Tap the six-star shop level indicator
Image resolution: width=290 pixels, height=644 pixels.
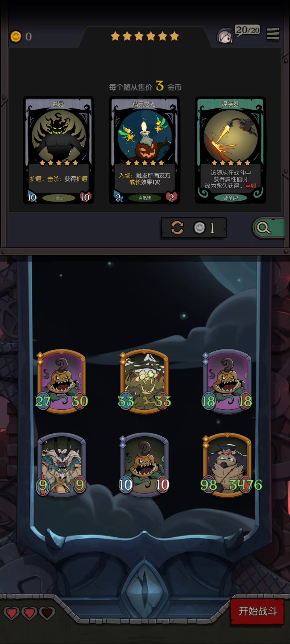(145, 36)
